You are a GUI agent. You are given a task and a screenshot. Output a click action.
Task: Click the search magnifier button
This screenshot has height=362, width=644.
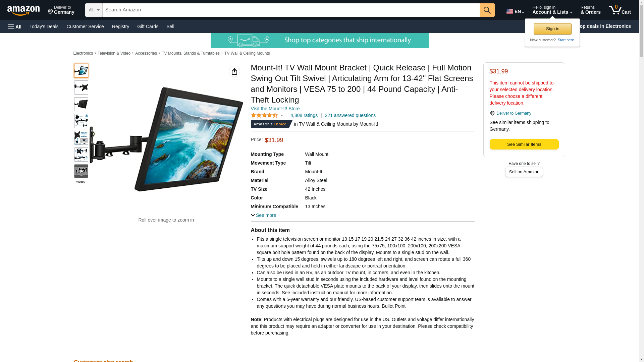tap(487, 10)
